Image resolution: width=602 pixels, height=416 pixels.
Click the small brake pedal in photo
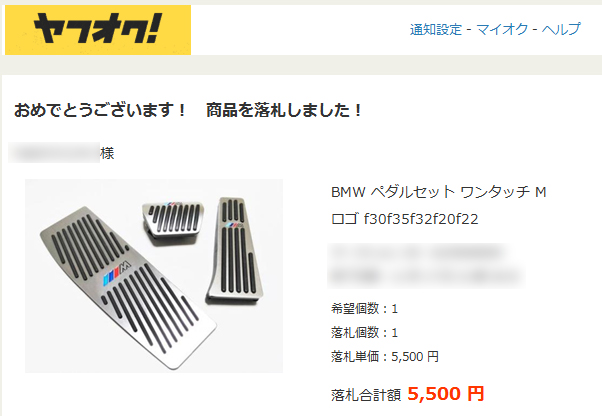[173, 220]
